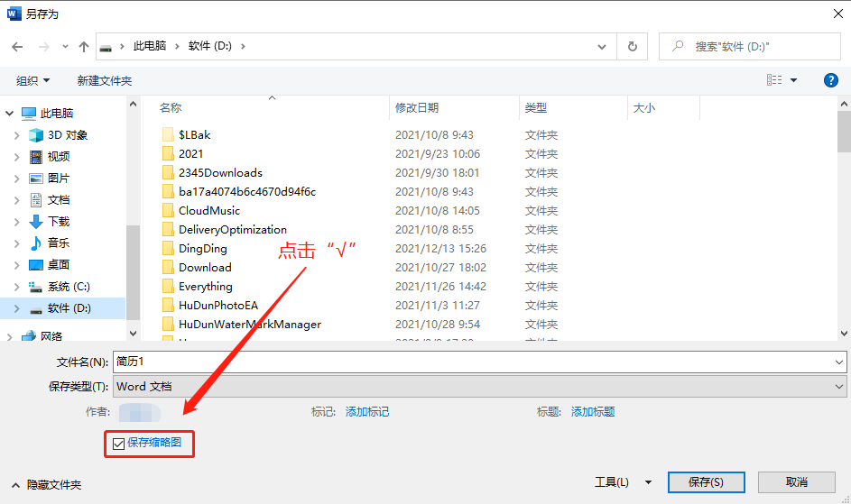
Task: Click date 2021/11/26 14:42
Action: coord(440,287)
